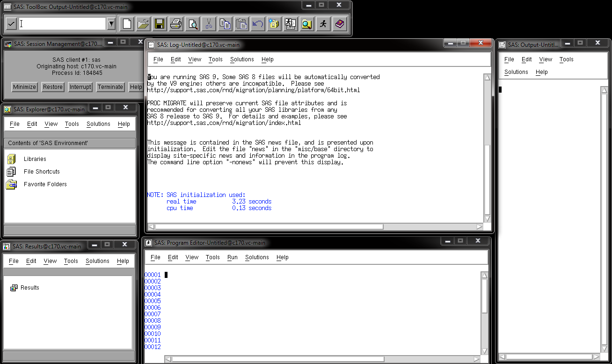Image resolution: width=612 pixels, height=364 pixels.
Task: Click the New document icon in ToolBox
Action: [x=127, y=24]
